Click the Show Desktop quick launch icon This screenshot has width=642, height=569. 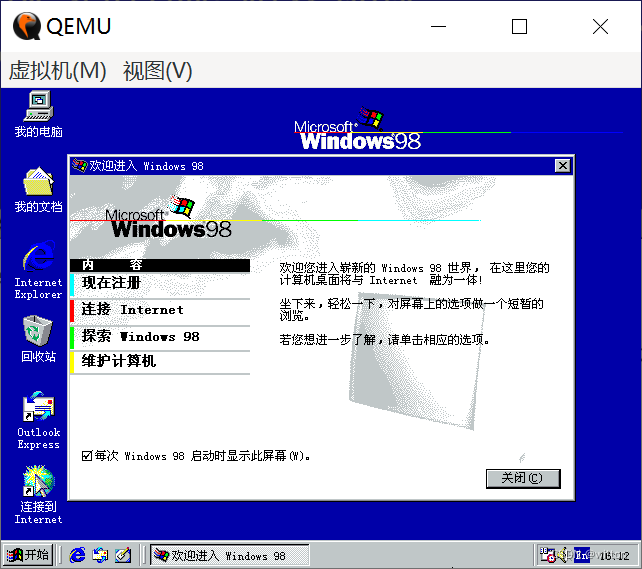pyautogui.click(x=123, y=555)
